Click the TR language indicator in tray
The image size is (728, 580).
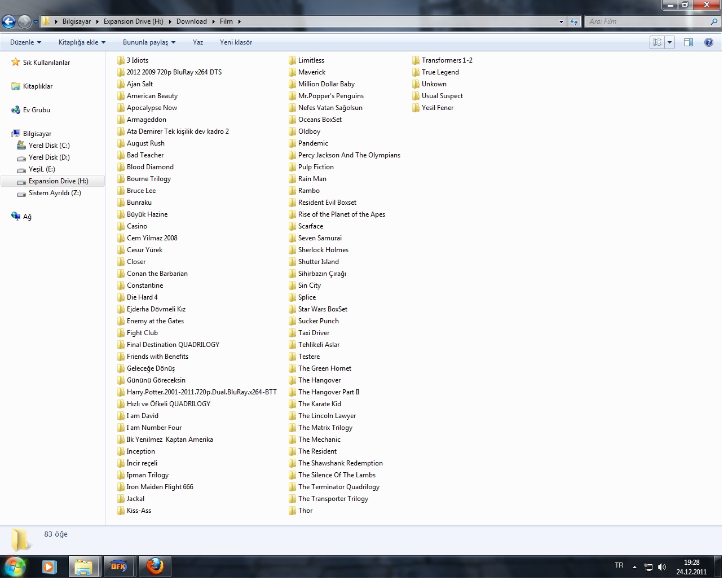tap(619, 565)
